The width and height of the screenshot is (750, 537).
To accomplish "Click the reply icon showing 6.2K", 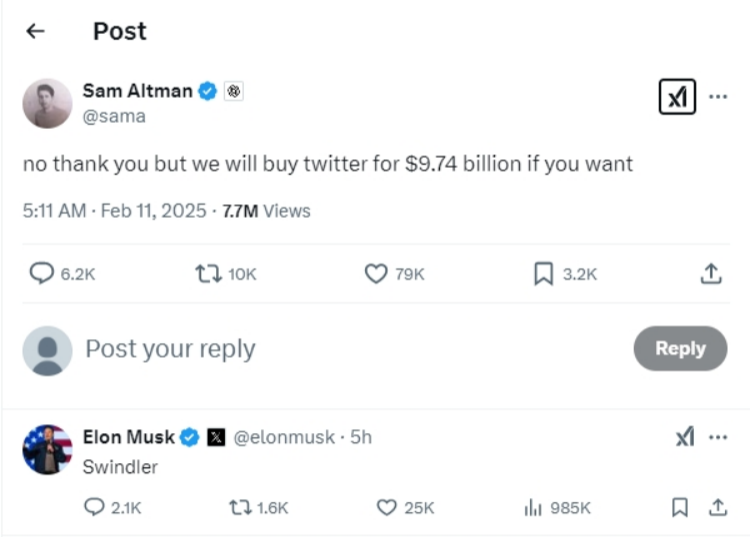I will click(x=42, y=273).
